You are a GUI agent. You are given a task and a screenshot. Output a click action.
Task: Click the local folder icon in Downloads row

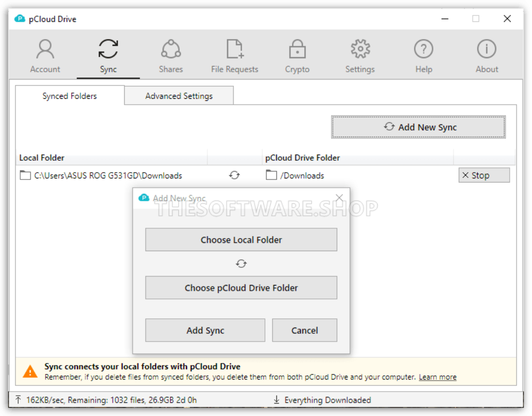tap(25, 175)
